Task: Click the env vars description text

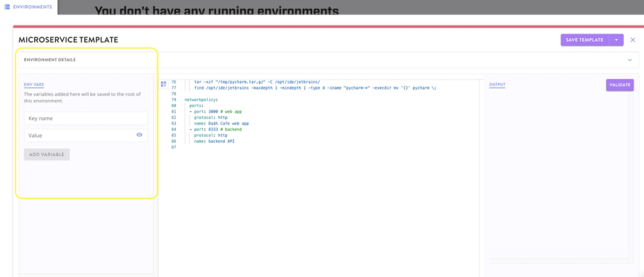Action: tap(83, 97)
